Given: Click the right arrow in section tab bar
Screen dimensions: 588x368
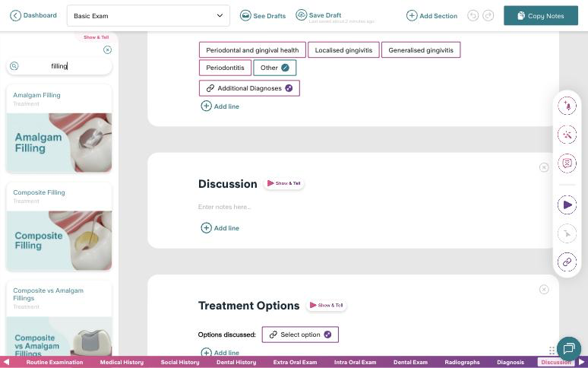Looking at the screenshot, I should coord(582,362).
